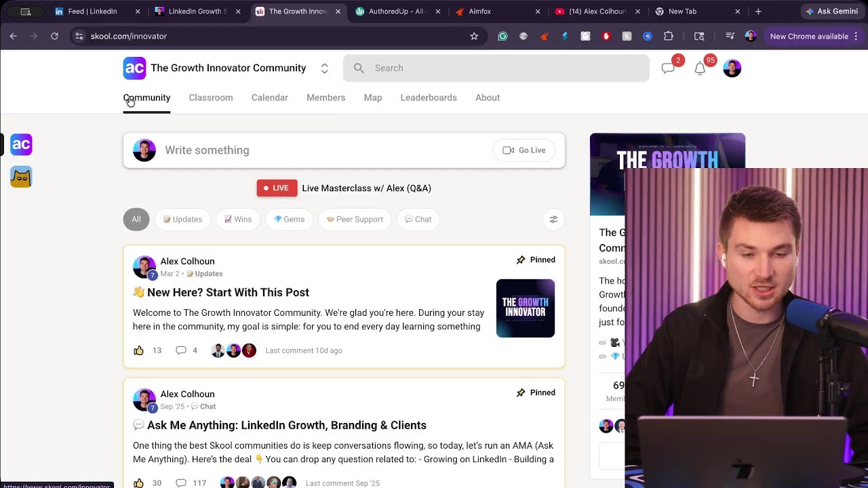Click the Grammarly extension icon

click(x=502, y=36)
